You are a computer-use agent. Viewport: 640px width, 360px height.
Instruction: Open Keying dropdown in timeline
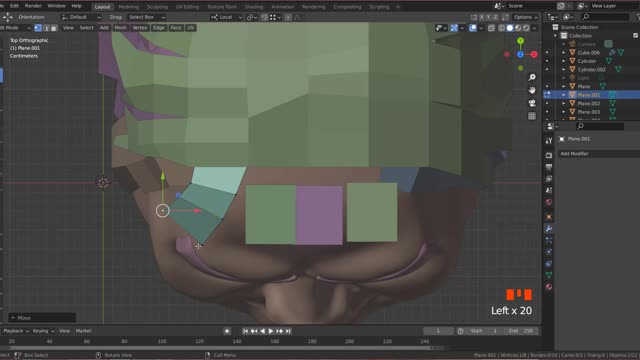click(43, 331)
